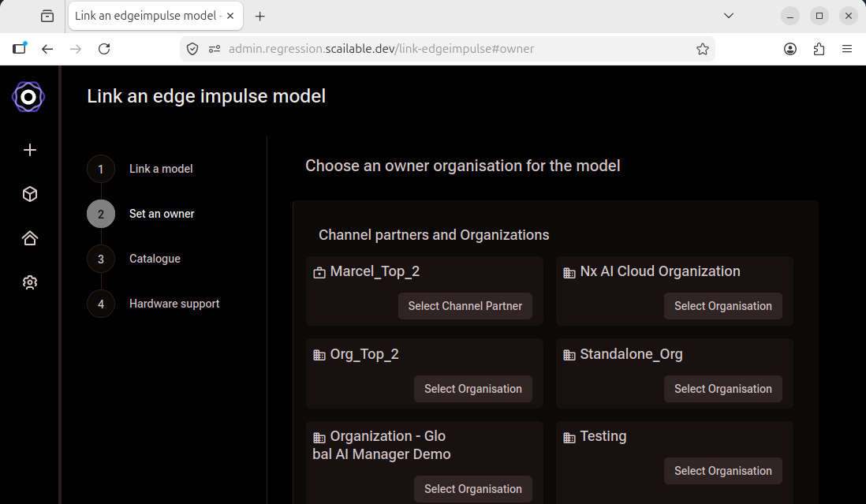Click the building icon next to Org_Top_2
Viewport: 866px width, 504px height.
point(319,355)
